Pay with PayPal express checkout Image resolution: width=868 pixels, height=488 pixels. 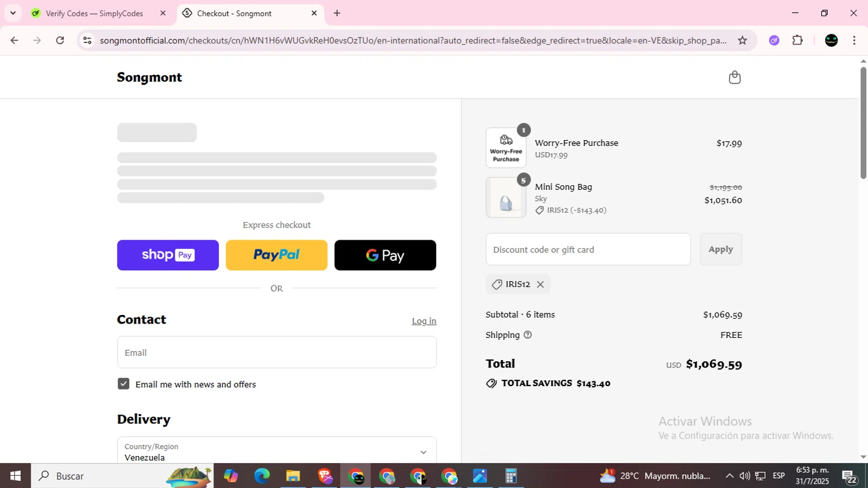tap(277, 255)
